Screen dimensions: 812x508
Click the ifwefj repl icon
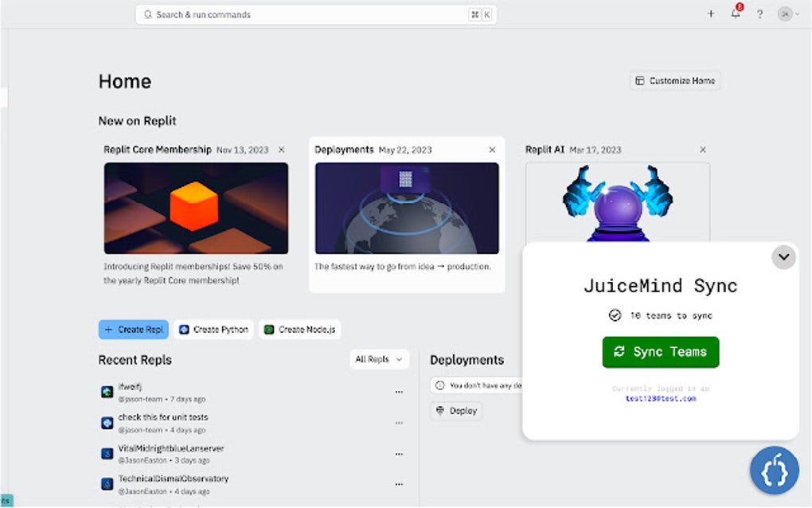107,392
